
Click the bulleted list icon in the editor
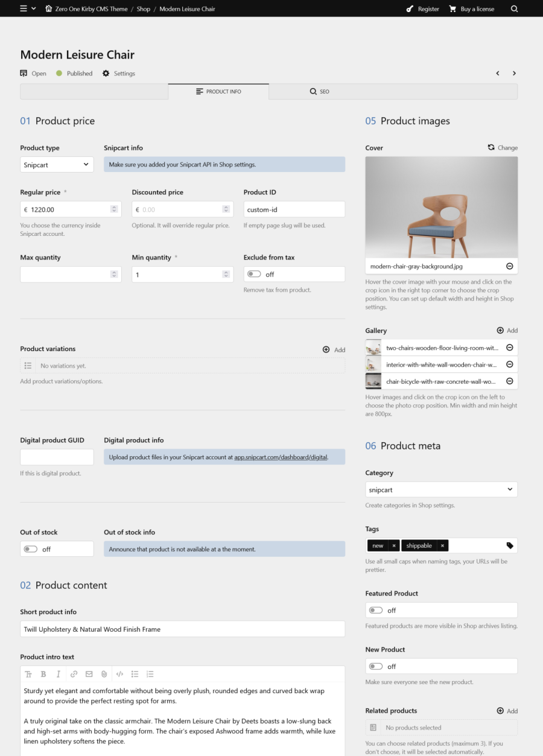[135, 674]
